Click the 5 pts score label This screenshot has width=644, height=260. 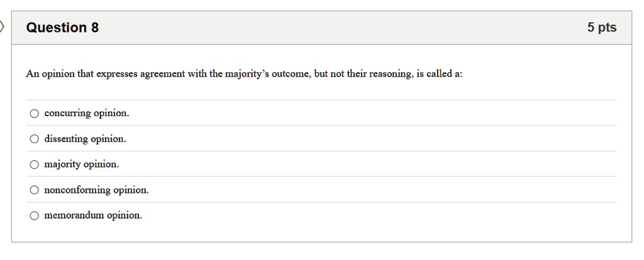[602, 28]
